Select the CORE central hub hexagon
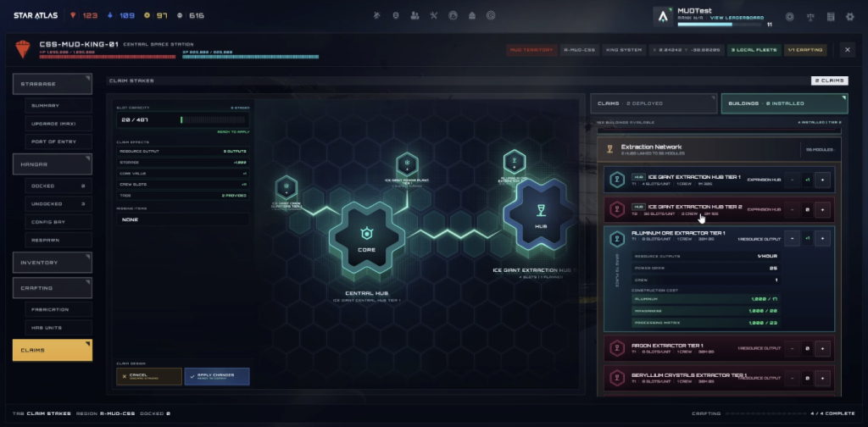 [366, 238]
